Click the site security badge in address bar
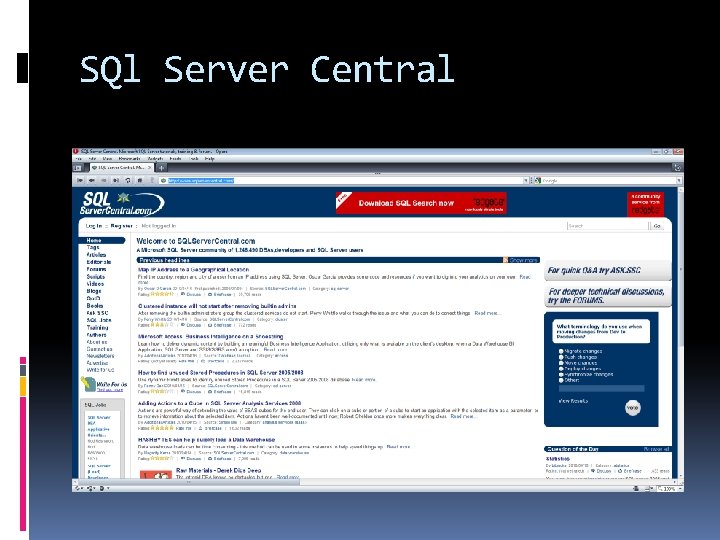 click(163, 181)
